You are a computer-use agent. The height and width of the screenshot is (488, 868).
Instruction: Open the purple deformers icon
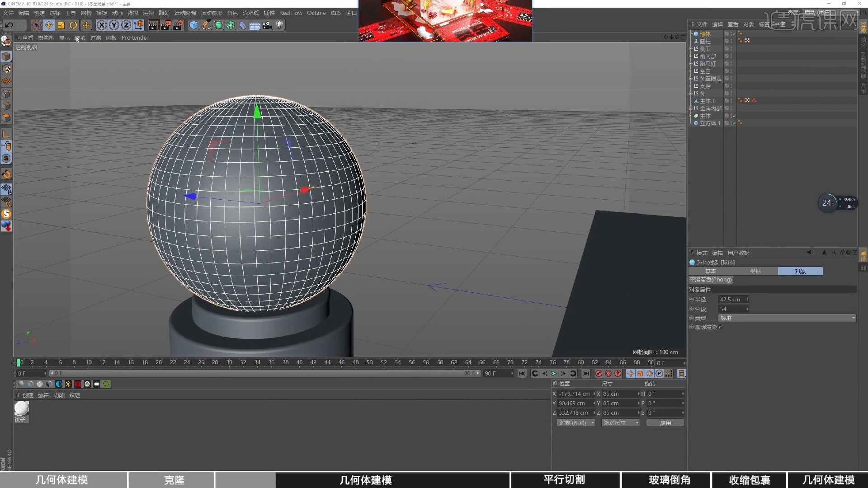[x=243, y=25]
